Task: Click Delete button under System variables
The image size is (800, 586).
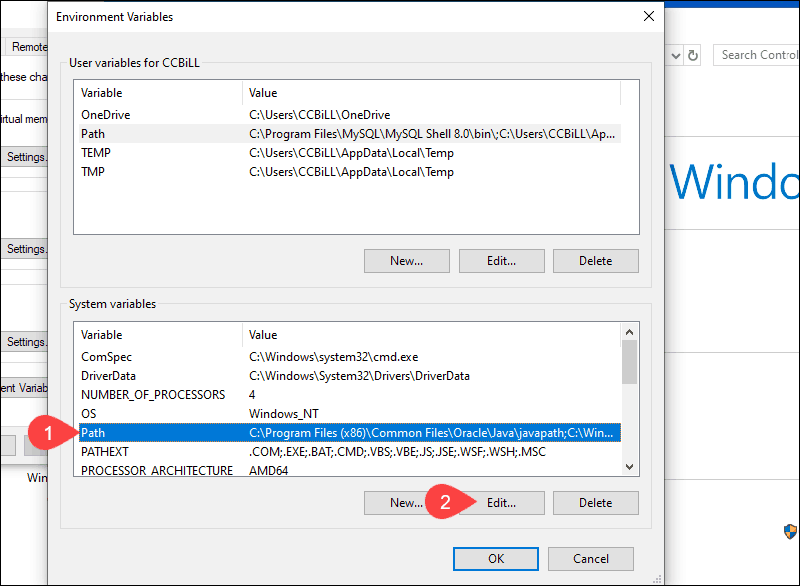Action: click(595, 503)
